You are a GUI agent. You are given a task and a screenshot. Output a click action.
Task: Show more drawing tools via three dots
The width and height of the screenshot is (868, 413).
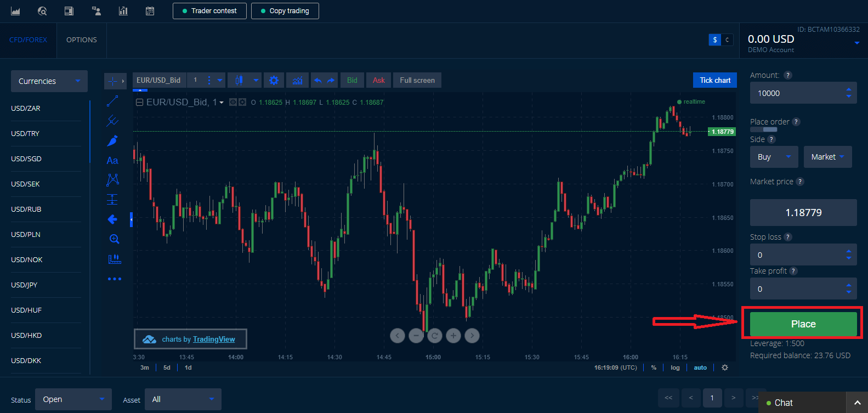[114, 279]
